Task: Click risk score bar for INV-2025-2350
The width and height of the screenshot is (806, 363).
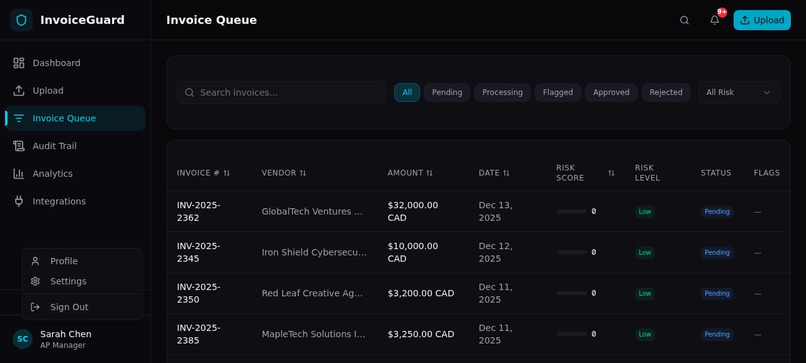Action: click(x=571, y=293)
